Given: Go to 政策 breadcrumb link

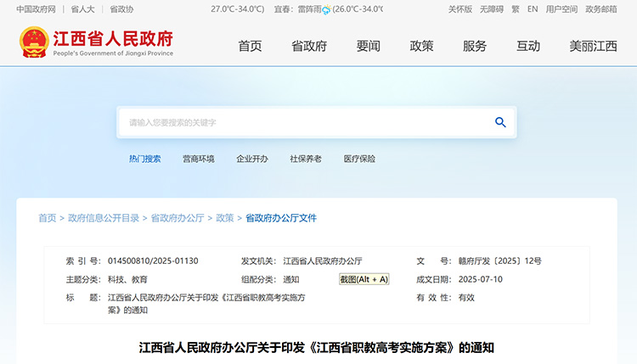Looking at the screenshot, I should (x=225, y=218).
